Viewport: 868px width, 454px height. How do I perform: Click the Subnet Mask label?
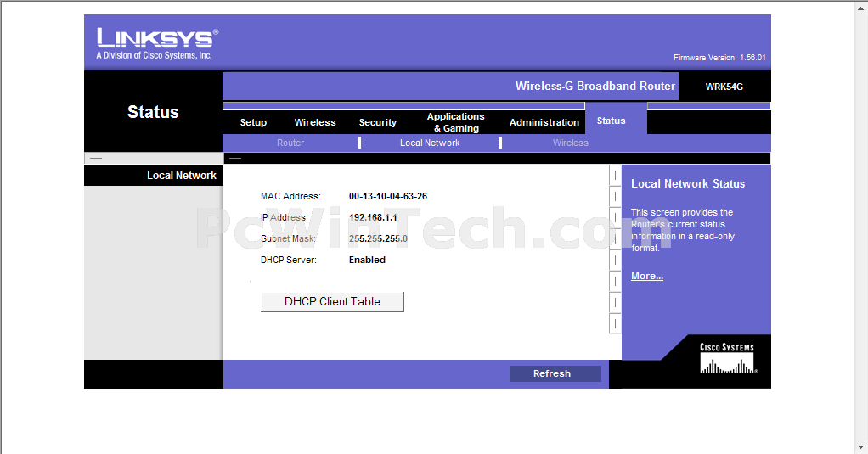point(289,239)
